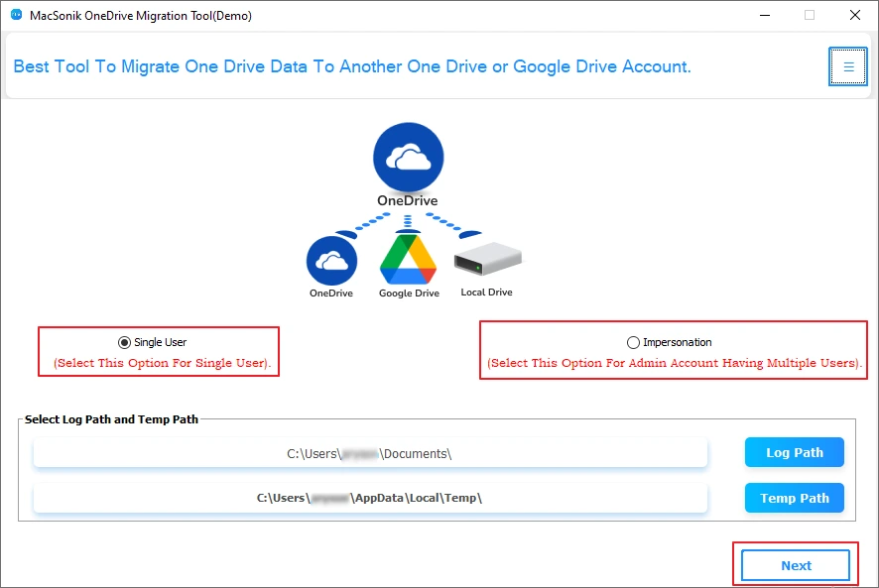This screenshot has height=588, width=879.
Task: Click the 'Select This Option For Single User' text
Action: tap(162, 363)
